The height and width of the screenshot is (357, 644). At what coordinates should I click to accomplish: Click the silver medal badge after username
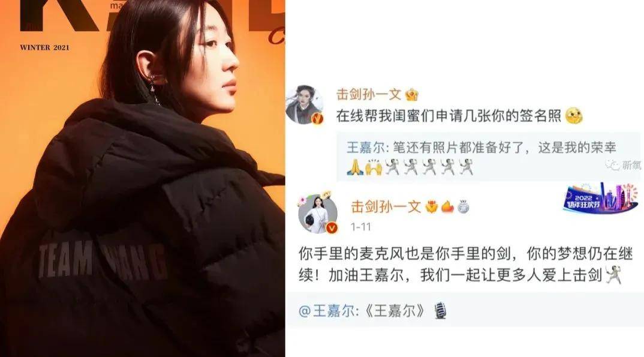464,206
